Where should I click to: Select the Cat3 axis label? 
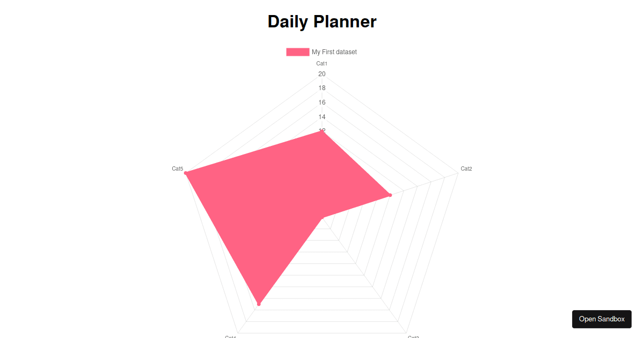pyautogui.click(x=413, y=336)
